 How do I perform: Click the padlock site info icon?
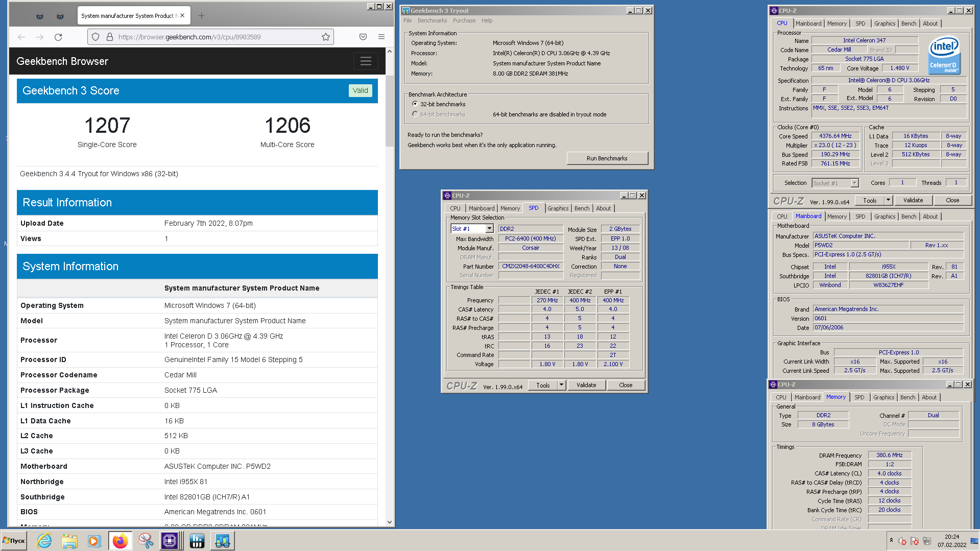click(109, 37)
